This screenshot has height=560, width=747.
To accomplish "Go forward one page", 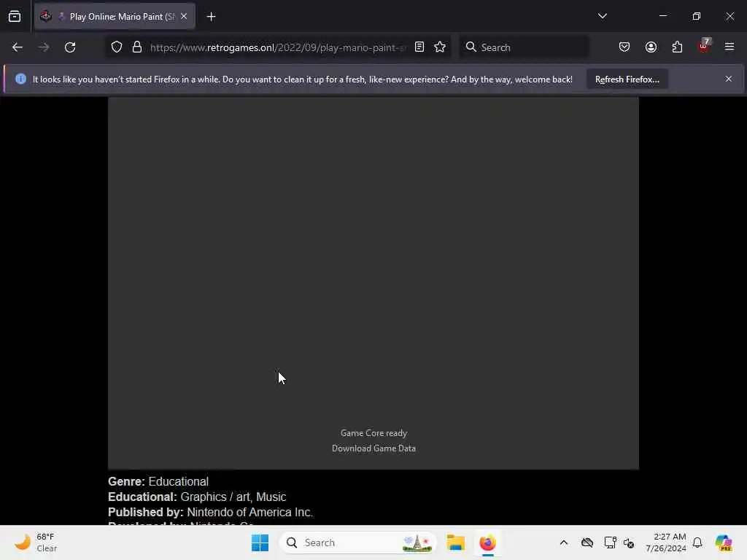I will pyautogui.click(x=44, y=47).
